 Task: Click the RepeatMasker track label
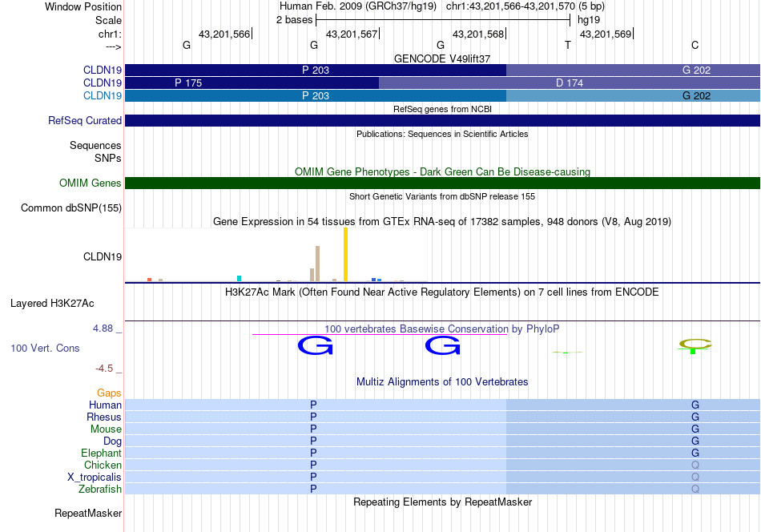(88, 513)
